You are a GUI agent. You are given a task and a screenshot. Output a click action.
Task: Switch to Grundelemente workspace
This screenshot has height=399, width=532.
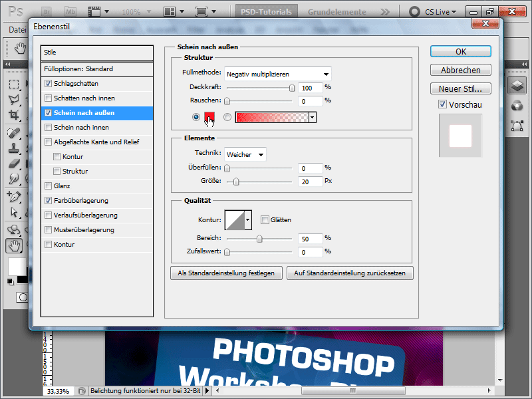337,12
